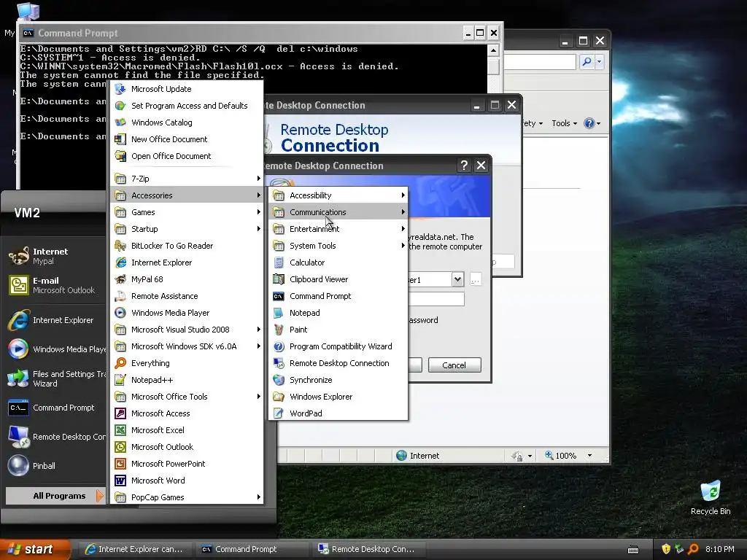Launch Pinball from Start menu

click(55, 466)
